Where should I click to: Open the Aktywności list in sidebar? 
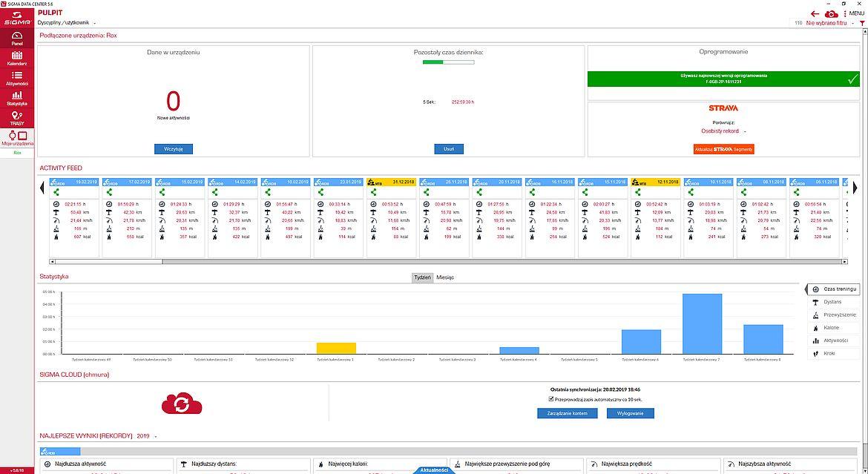16,79
